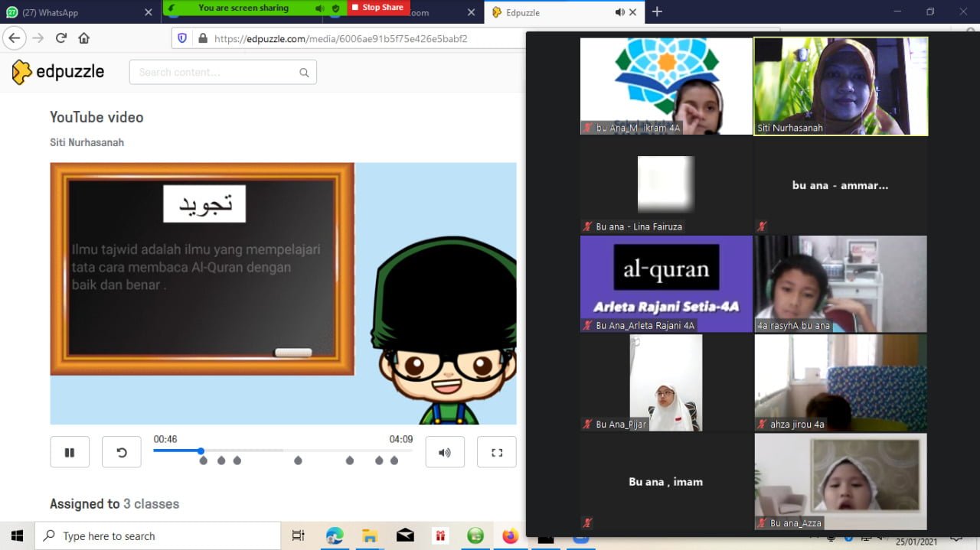Enter fullscreen mode in the video player
980x550 pixels.
point(496,451)
